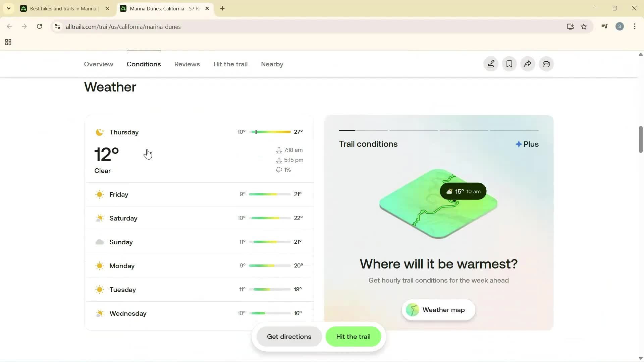The image size is (644, 362).
Task: Install the AllTrails app from the address bar
Action: point(570,26)
